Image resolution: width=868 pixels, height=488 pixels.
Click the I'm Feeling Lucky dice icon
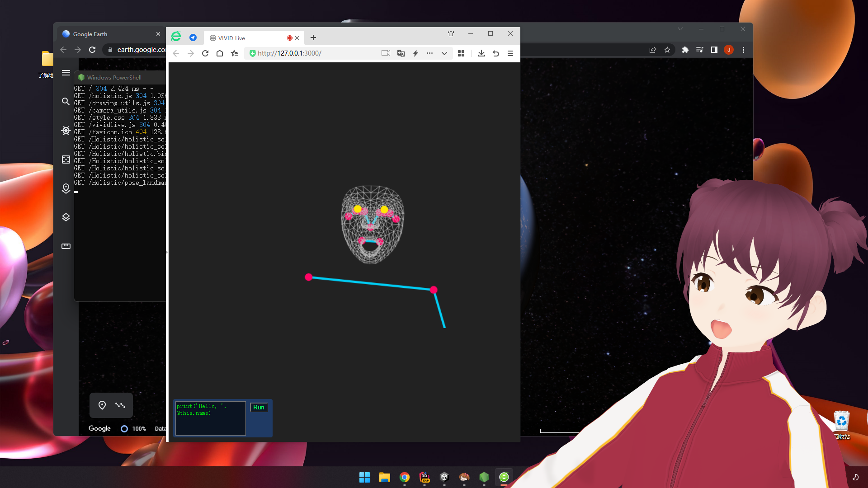[x=66, y=160]
